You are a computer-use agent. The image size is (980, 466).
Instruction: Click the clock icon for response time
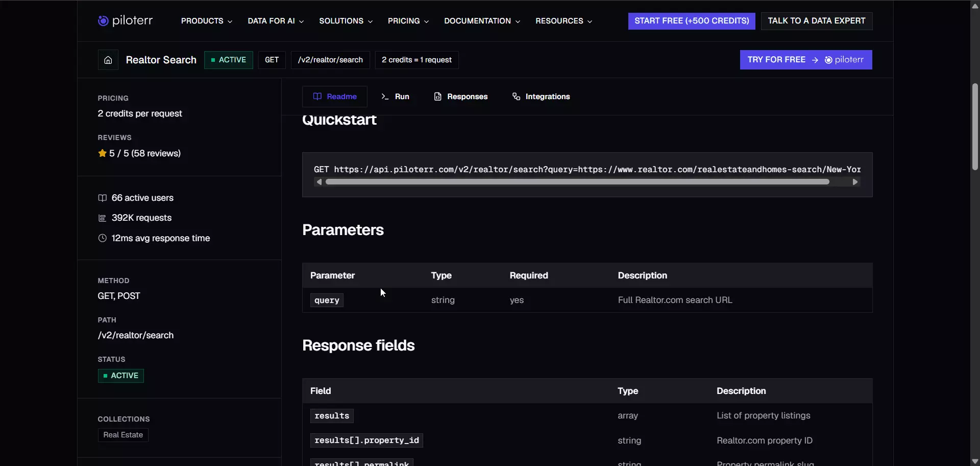[102, 238]
